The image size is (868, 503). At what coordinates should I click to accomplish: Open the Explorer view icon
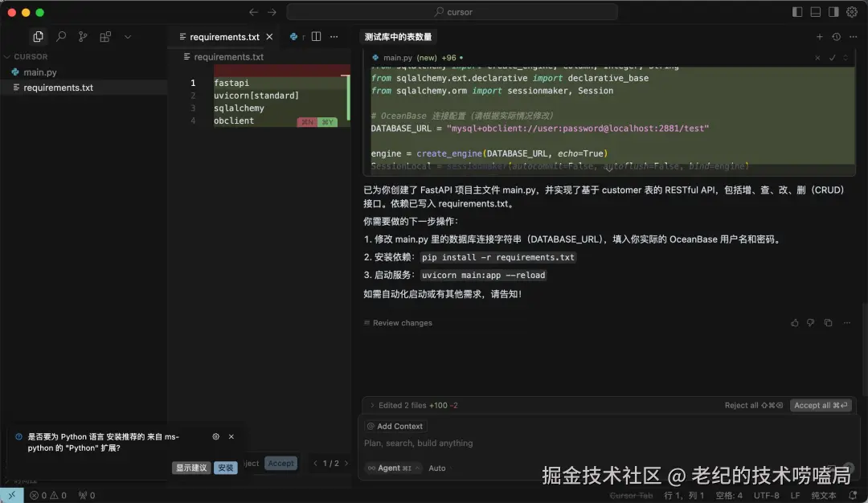coord(38,36)
